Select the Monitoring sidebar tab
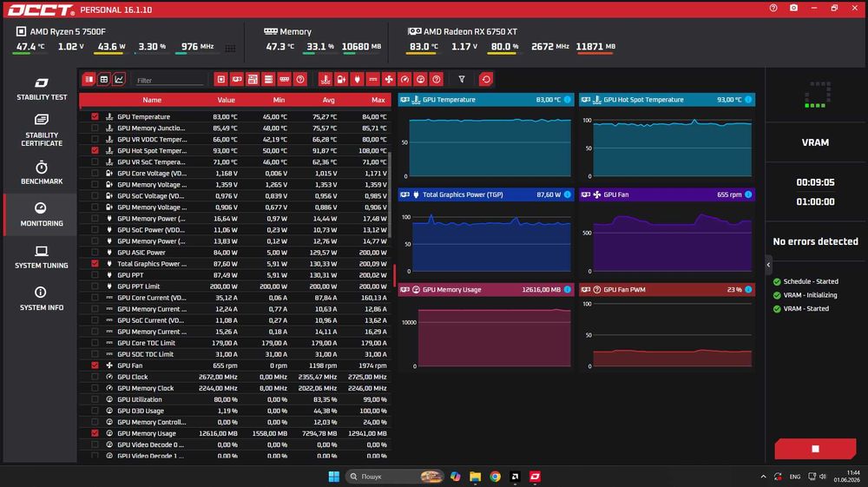Screen dimensions: 868x487 point(42,214)
